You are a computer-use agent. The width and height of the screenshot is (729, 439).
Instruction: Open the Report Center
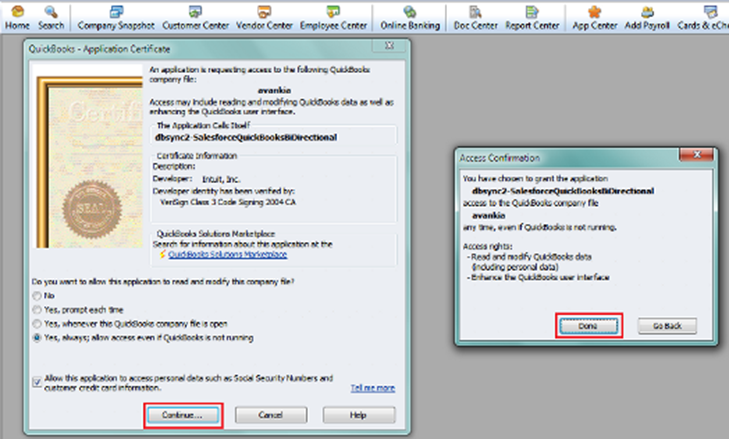[532, 17]
